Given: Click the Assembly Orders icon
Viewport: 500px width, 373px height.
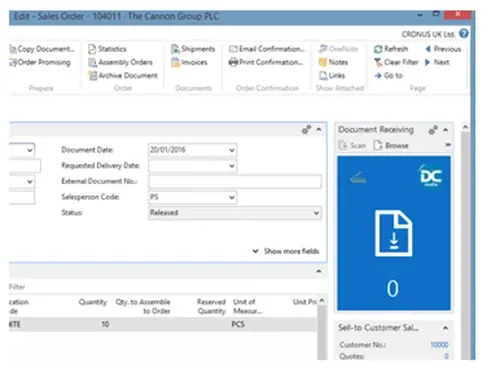Looking at the screenshot, I should 92,62.
